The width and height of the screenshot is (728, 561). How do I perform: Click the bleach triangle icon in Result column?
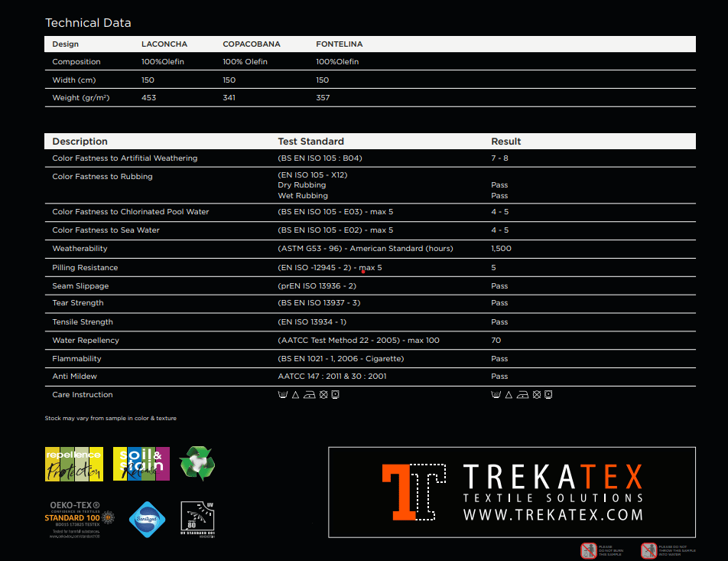coord(509,395)
